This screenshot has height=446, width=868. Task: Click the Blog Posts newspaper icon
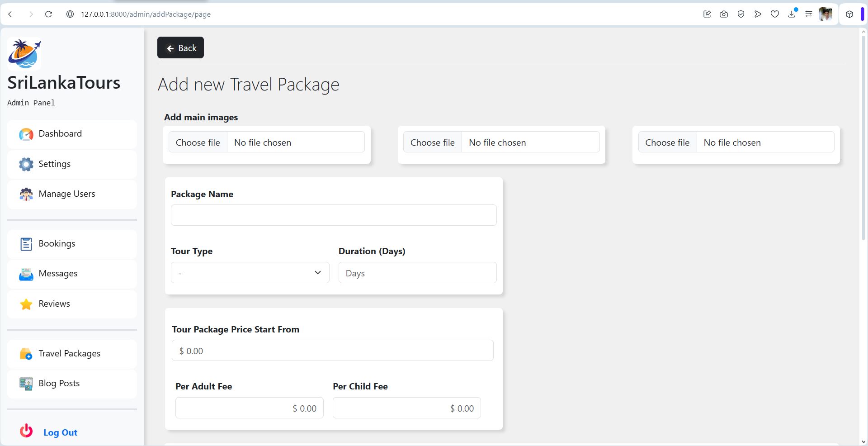pyautogui.click(x=26, y=384)
